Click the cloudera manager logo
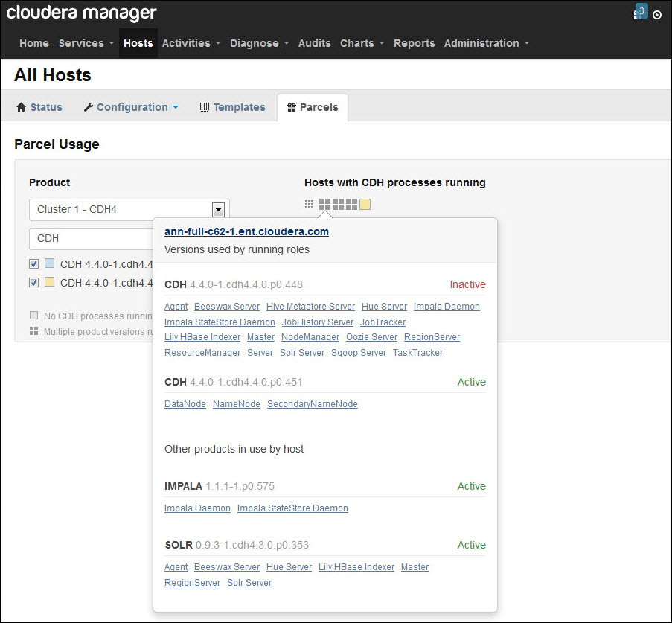The height and width of the screenshot is (623, 672). (x=81, y=13)
